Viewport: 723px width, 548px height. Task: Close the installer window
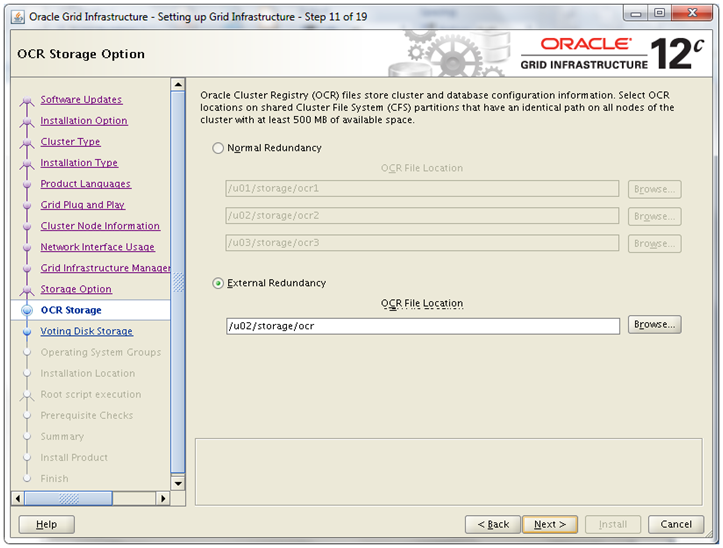click(x=692, y=13)
